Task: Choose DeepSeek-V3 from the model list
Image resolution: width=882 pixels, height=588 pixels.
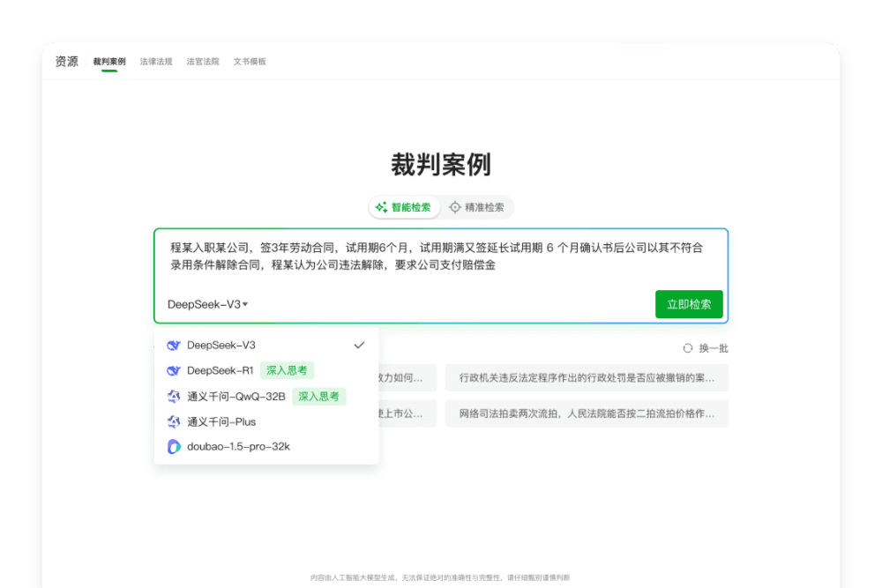Action: (x=266, y=345)
